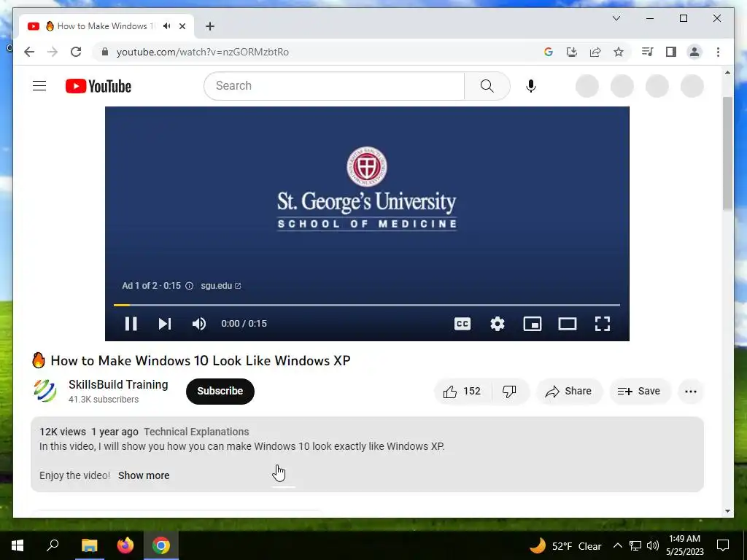Enable miniplayer mode
The image size is (747, 560).
[532, 324]
